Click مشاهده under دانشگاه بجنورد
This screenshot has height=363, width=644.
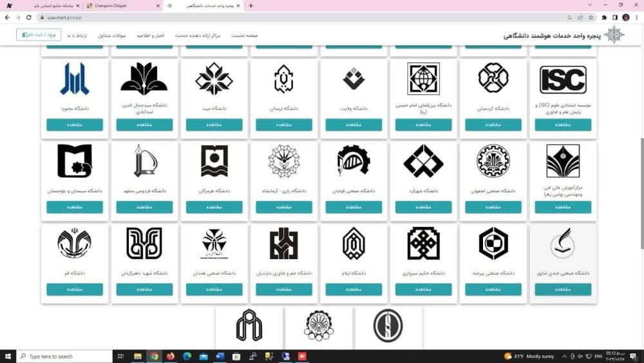click(x=75, y=124)
